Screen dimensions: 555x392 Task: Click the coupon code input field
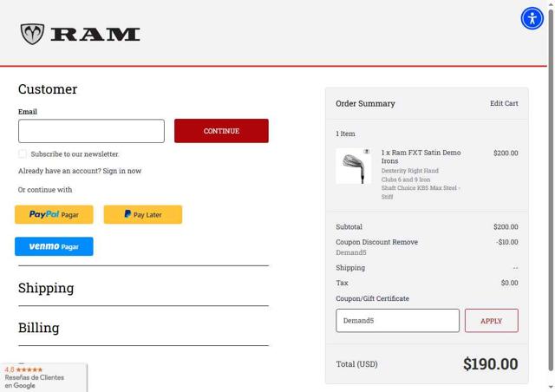tap(397, 321)
